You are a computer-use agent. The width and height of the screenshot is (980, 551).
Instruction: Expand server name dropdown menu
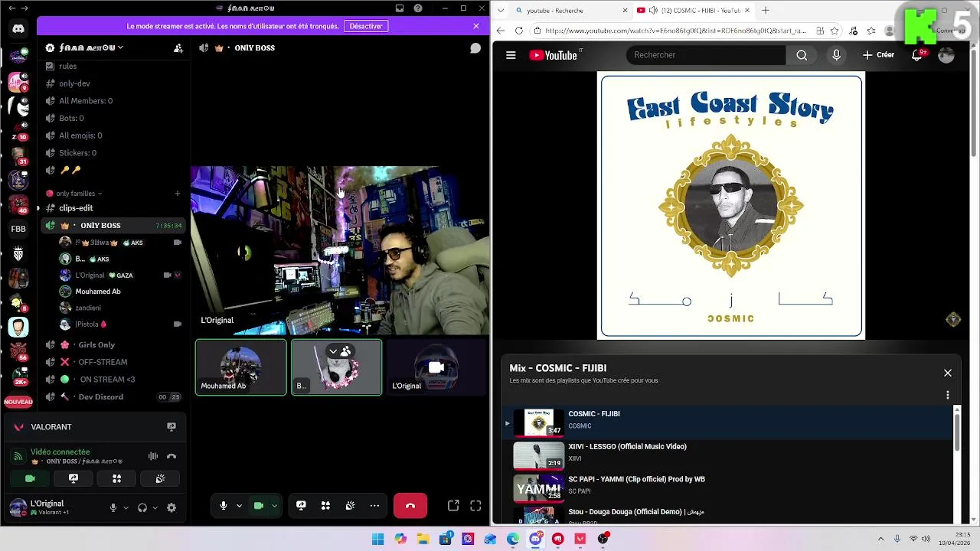click(x=120, y=47)
